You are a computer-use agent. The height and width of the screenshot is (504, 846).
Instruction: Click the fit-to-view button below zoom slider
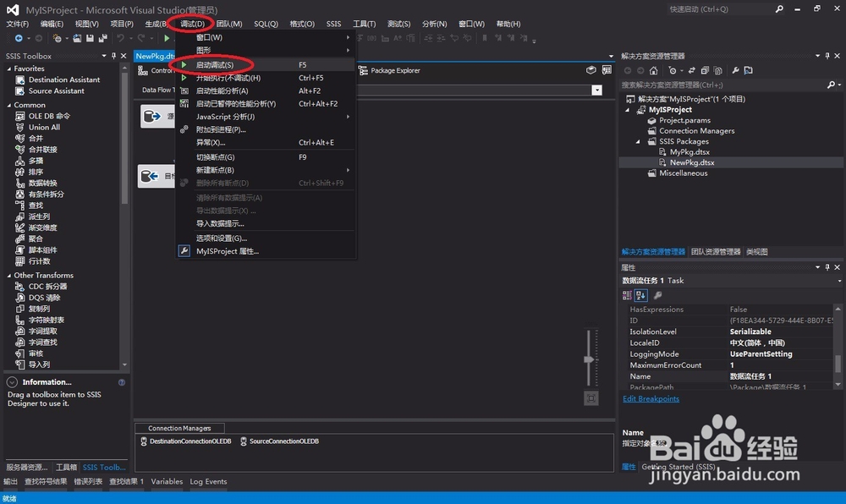coord(591,398)
